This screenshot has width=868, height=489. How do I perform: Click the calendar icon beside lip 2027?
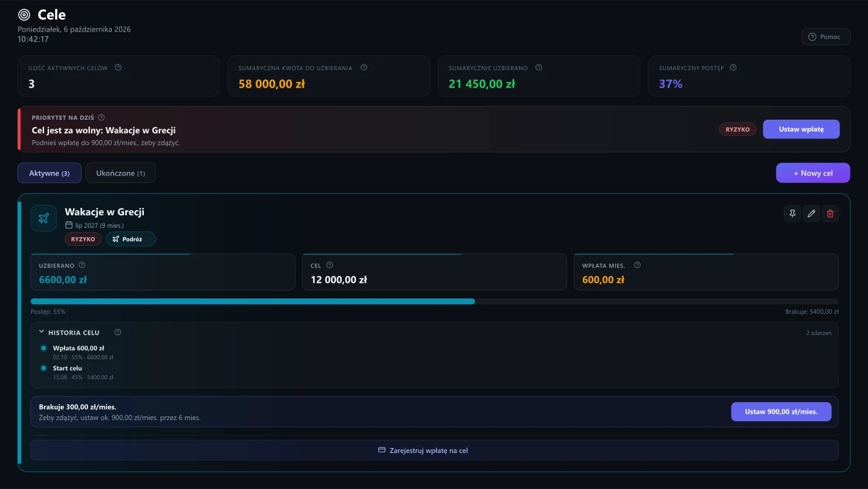[x=69, y=225]
